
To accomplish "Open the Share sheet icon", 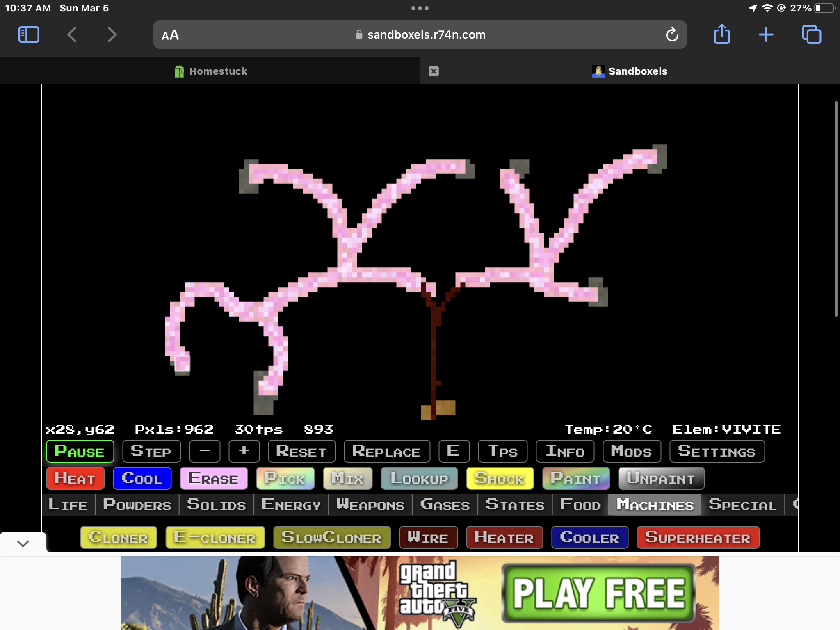I will tap(722, 34).
